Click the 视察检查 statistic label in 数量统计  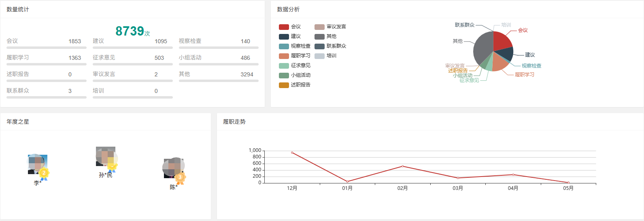(190, 41)
